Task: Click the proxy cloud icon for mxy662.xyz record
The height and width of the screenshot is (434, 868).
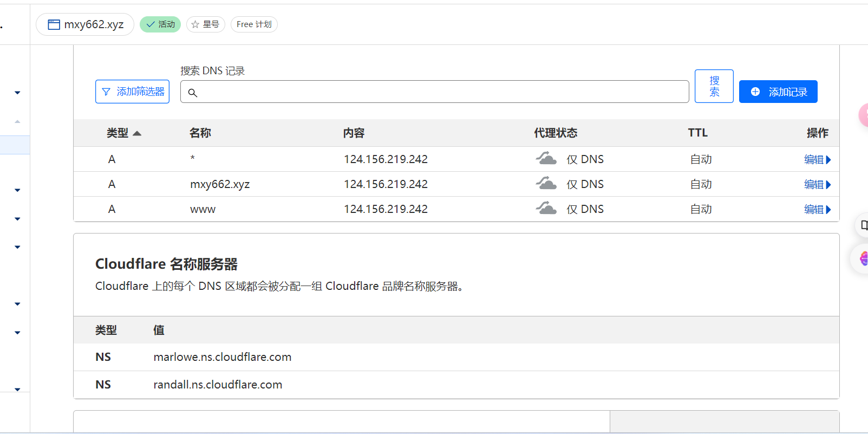Action: point(546,184)
